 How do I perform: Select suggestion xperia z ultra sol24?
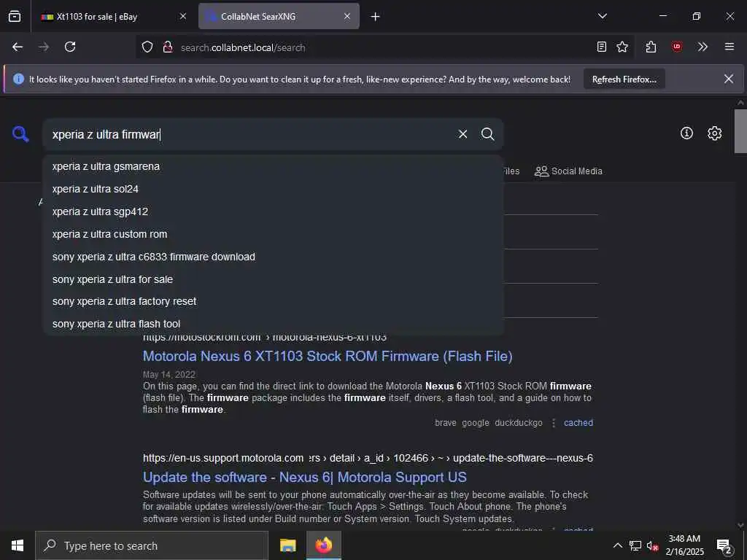(x=273, y=189)
